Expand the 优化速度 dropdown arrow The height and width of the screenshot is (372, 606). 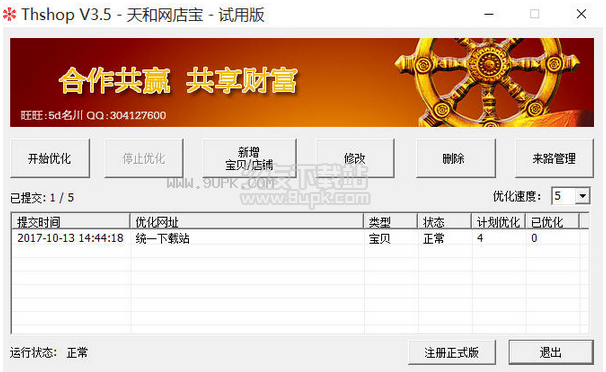click(x=582, y=196)
